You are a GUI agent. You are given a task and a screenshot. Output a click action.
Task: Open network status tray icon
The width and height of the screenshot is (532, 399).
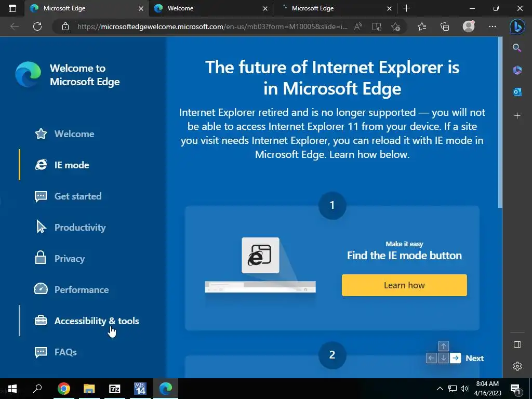point(453,389)
